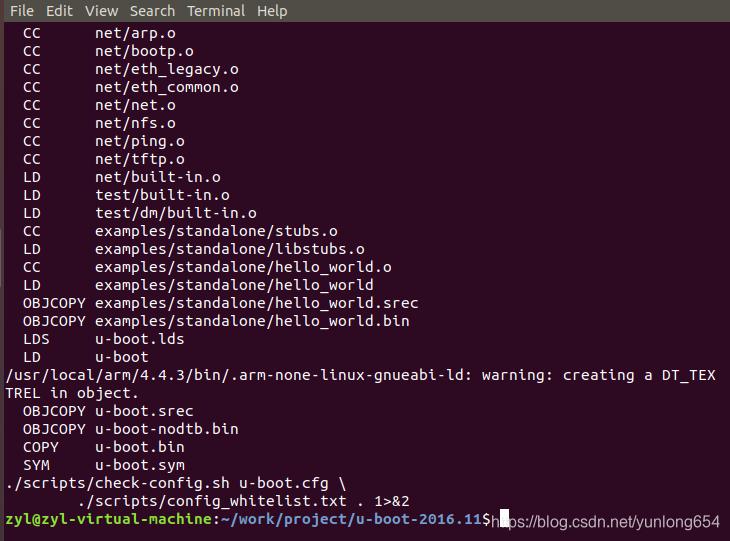Click the u-boot-nodtb.bin line

click(131, 429)
